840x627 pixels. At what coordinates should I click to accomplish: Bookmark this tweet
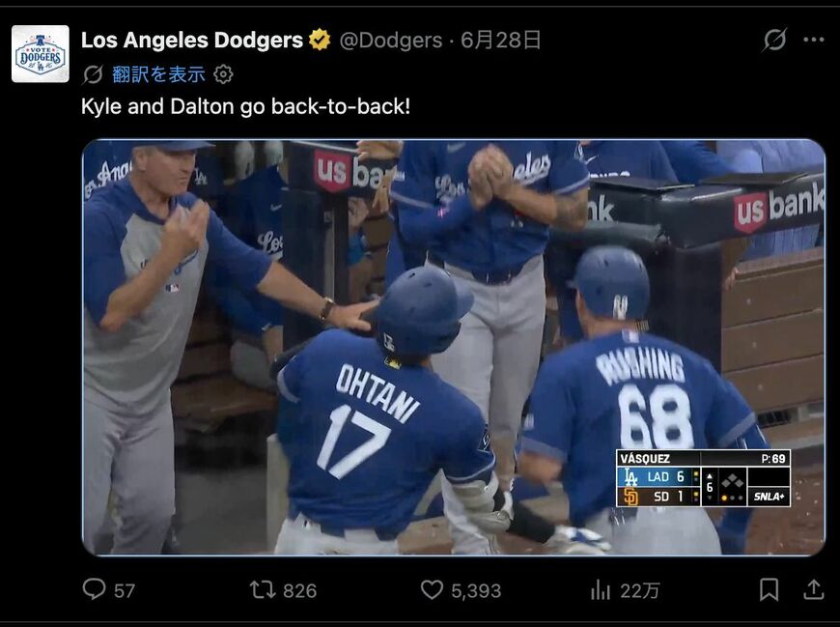(x=770, y=589)
